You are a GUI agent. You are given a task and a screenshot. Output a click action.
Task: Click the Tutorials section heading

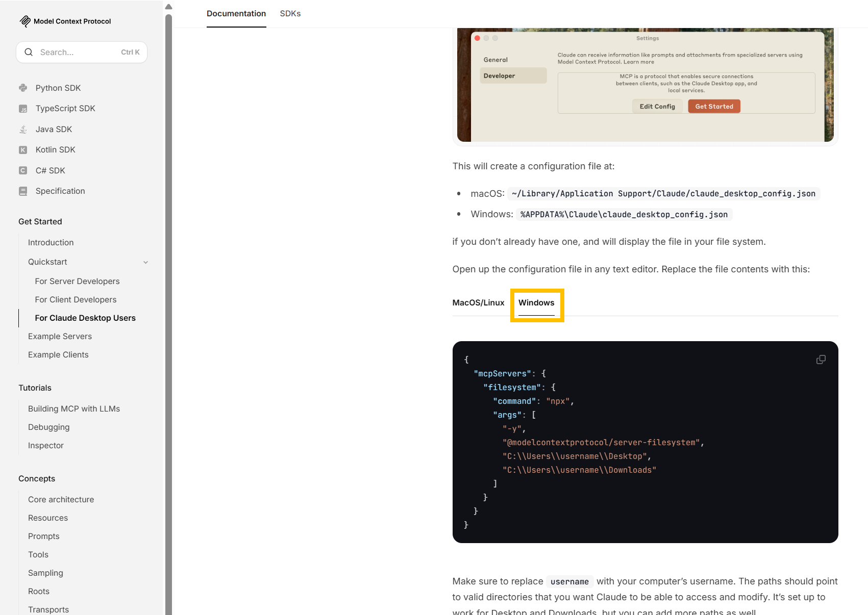[x=35, y=388]
